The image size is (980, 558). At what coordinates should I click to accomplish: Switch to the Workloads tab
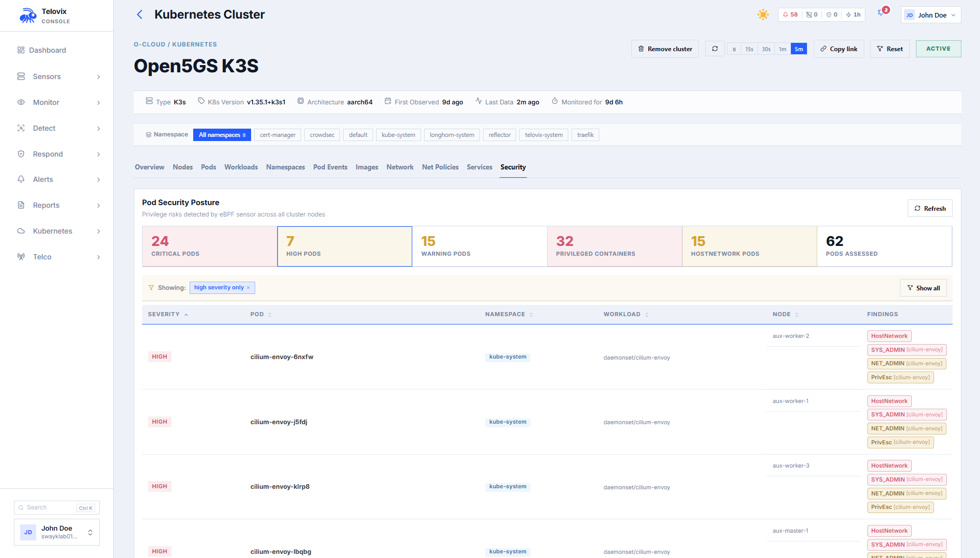(241, 167)
